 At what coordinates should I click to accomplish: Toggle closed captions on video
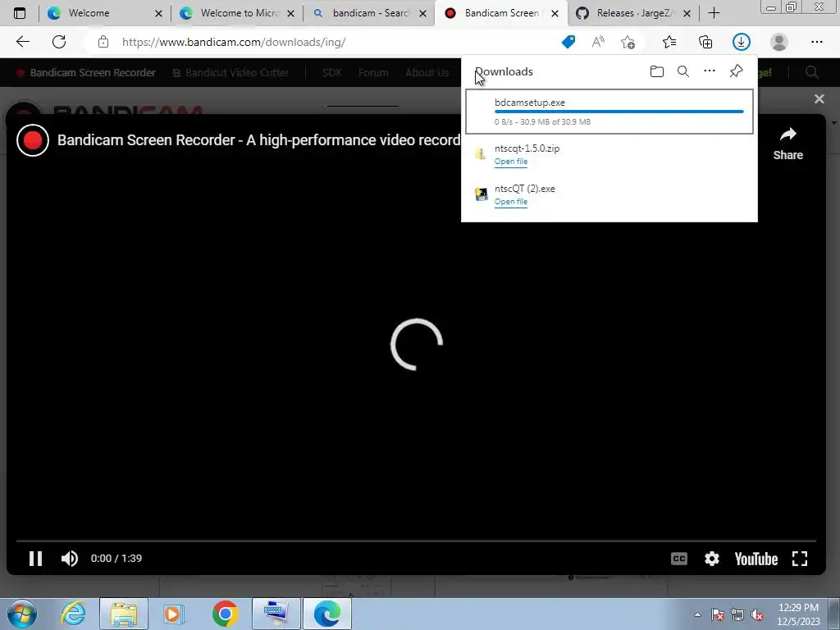(678, 559)
